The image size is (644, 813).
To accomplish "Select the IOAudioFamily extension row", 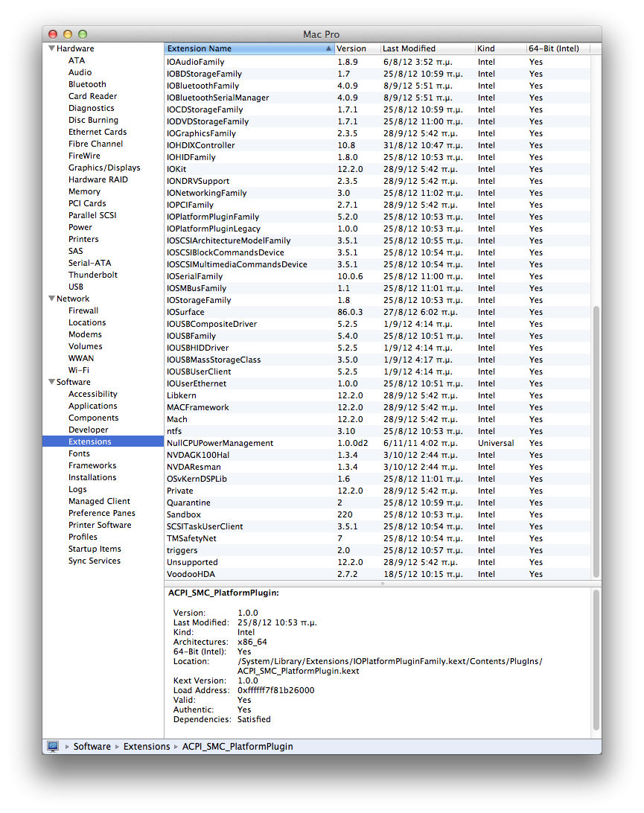I will 377,62.
